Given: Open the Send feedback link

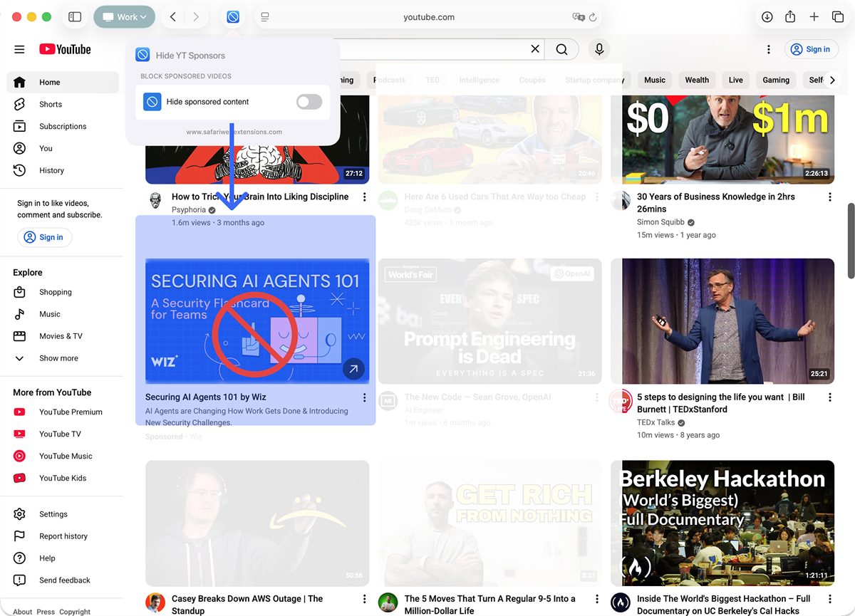Looking at the screenshot, I should [x=64, y=580].
